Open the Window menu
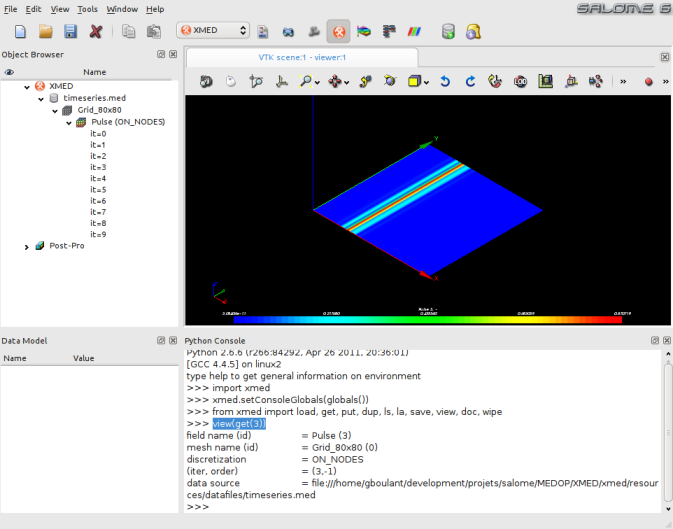 click(x=122, y=9)
